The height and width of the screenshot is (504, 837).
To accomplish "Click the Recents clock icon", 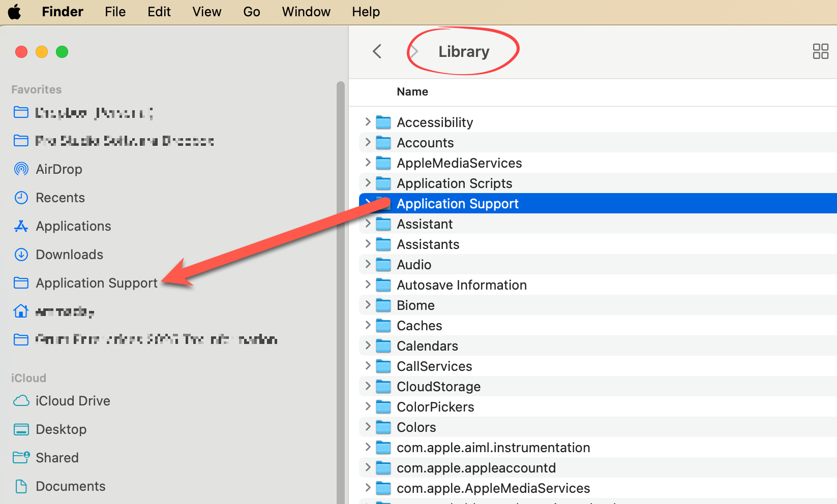I will click(x=21, y=198).
